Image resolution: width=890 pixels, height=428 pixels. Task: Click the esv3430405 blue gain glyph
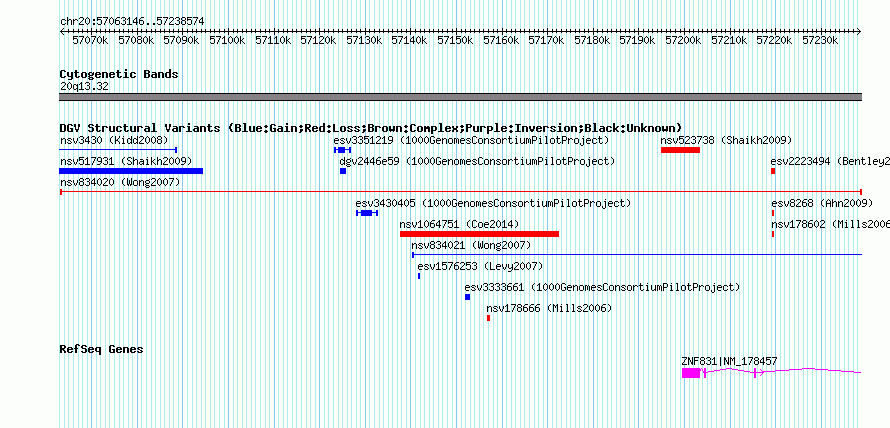(x=367, y=213)
